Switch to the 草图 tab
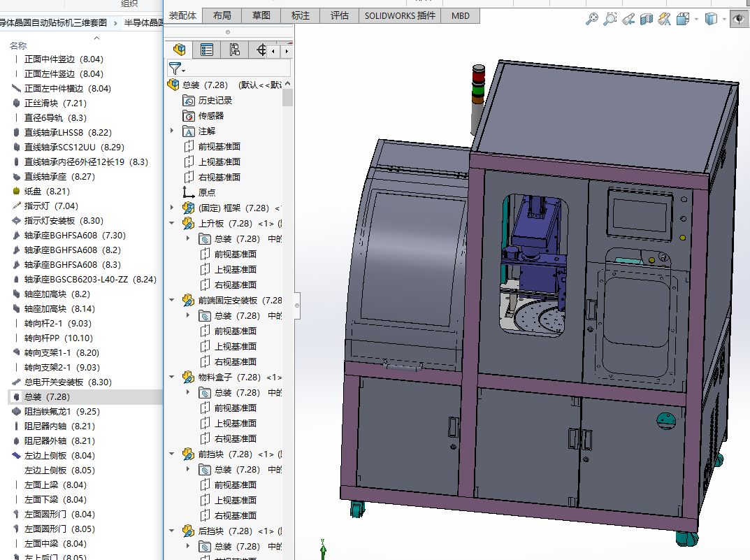The height and width of the screenshot is (560, 750). (x=261, y=15)
